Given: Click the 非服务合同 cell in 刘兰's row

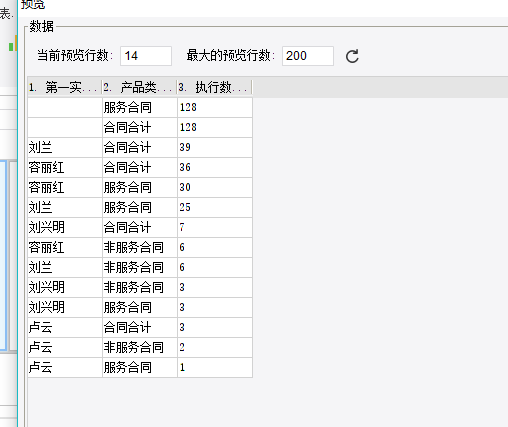Looking at the screenshot, I should (x=140, y=267).
